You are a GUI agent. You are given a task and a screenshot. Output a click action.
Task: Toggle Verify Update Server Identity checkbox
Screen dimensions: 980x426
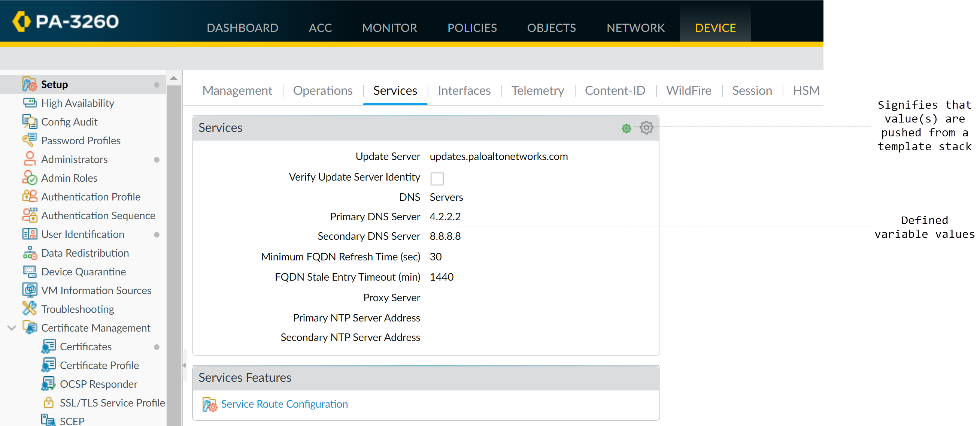pos(437,179)
